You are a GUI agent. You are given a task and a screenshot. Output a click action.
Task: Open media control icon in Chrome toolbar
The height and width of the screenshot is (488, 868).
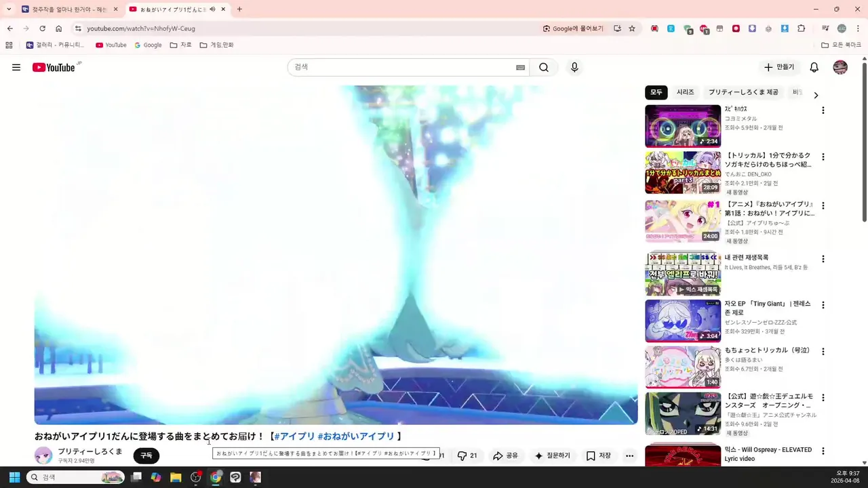pyautogui.click(x=825, y=28)
